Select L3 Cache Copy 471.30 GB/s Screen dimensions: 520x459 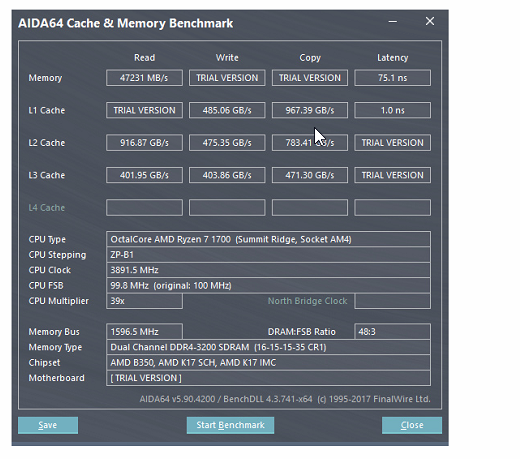pos(310,175)
